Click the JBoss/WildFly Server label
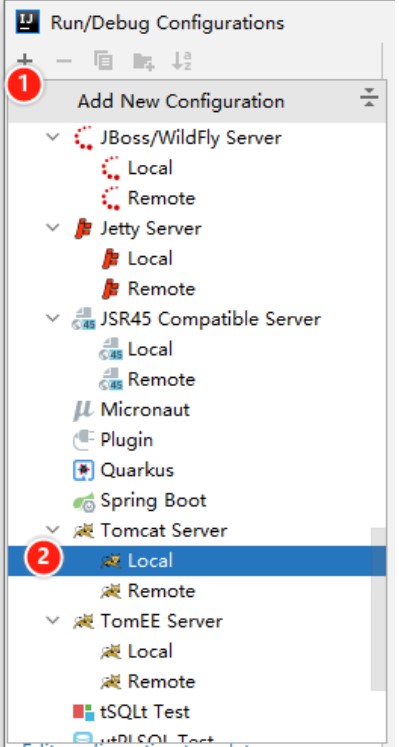The image size is (399, 747). (x=191, y=138)
